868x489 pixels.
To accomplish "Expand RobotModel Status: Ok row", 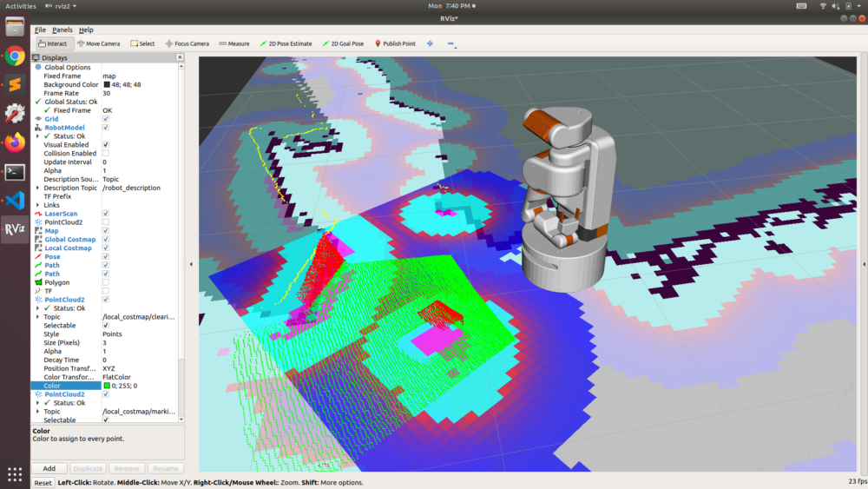I will (x=37, y=136).
